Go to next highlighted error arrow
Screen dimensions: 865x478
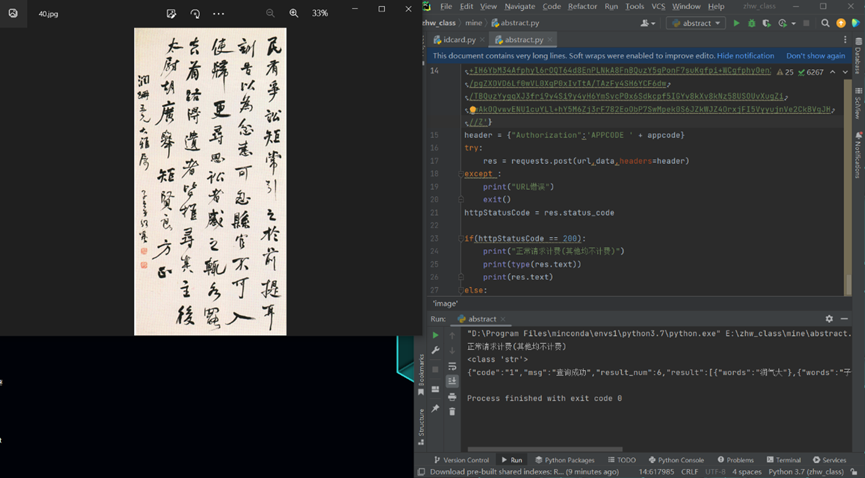click(845, 72)
